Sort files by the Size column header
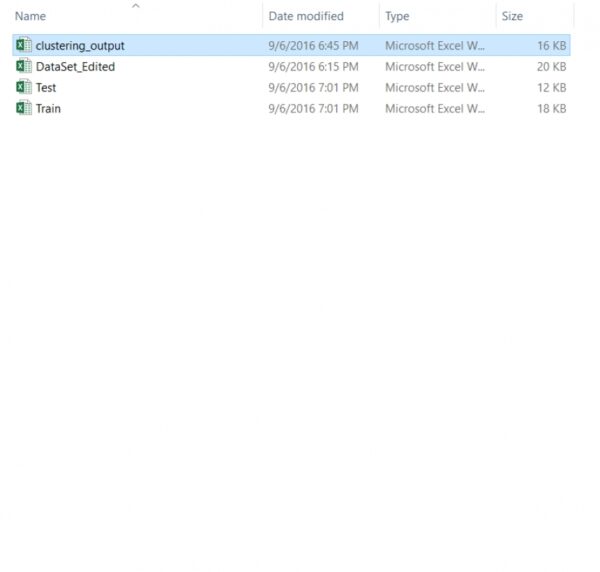This screenshot has width=600, height=572. coord(512,16)
